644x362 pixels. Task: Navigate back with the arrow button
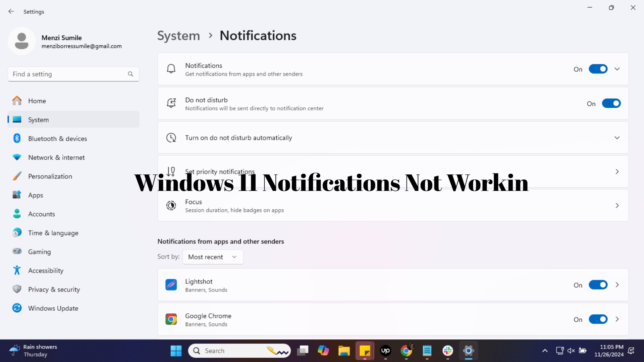click(x=11, y=11)
